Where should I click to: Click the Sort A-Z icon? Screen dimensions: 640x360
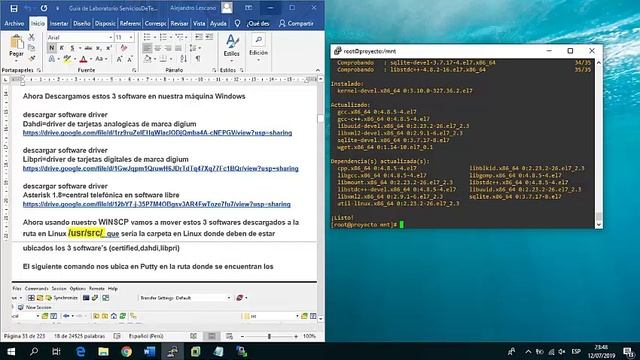(x=184, y=59)
